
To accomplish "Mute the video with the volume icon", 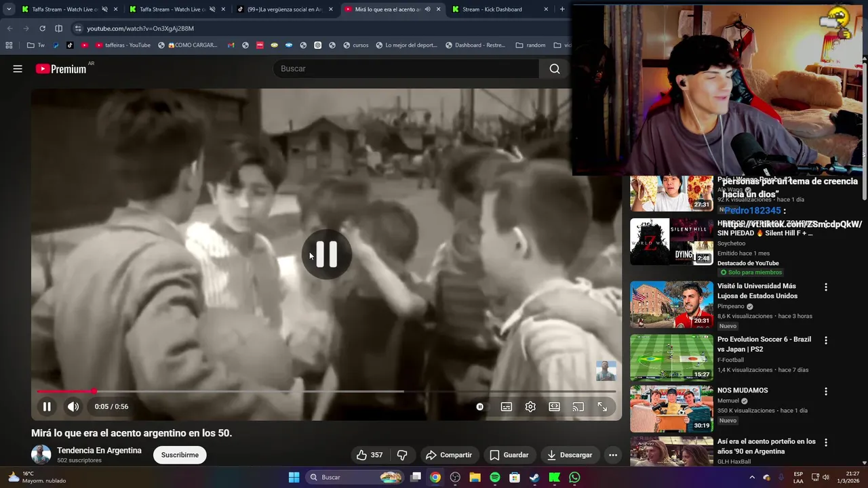I will click(73, 407).
